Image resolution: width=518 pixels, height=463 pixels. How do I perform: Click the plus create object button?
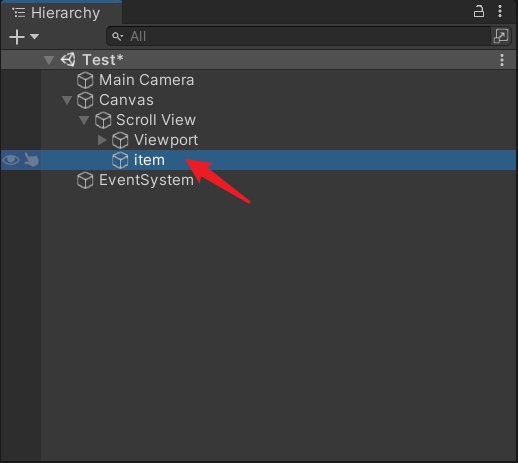17,37
